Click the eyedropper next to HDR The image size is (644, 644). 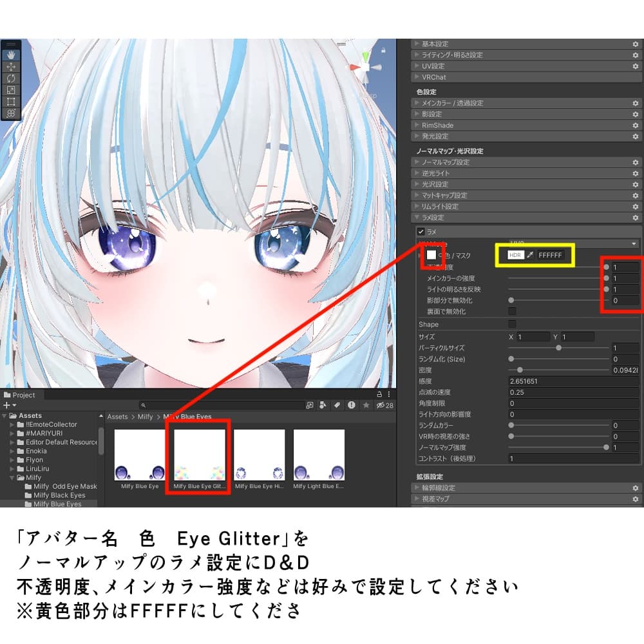530,255
